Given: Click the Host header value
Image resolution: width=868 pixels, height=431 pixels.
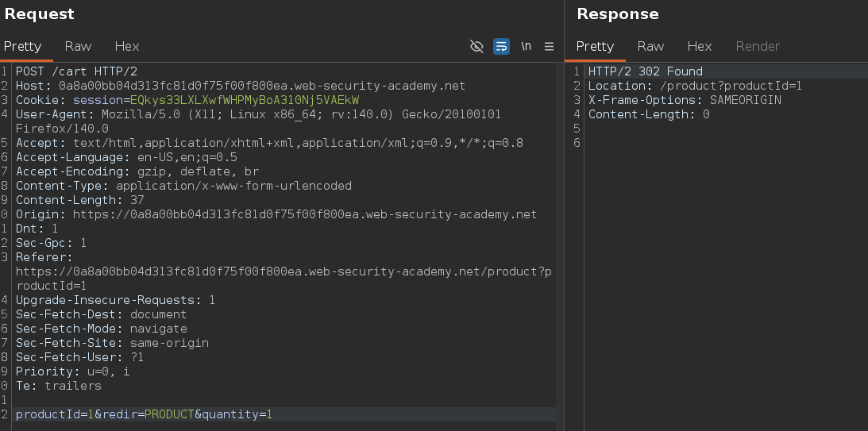Looking at the screenshot, I should pos(262,86).
